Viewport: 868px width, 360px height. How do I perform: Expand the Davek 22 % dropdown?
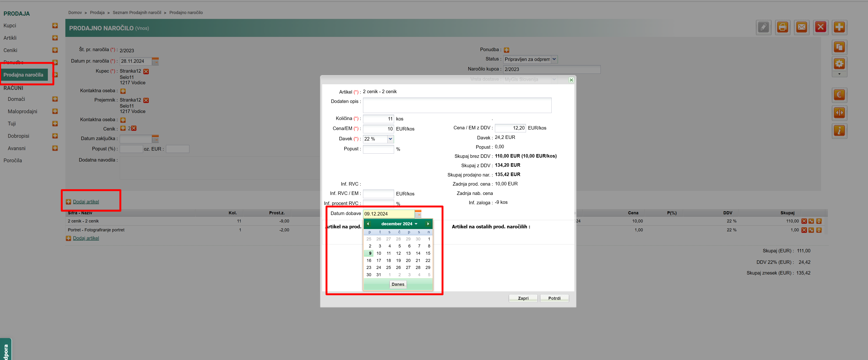click(x=390, y=139)
